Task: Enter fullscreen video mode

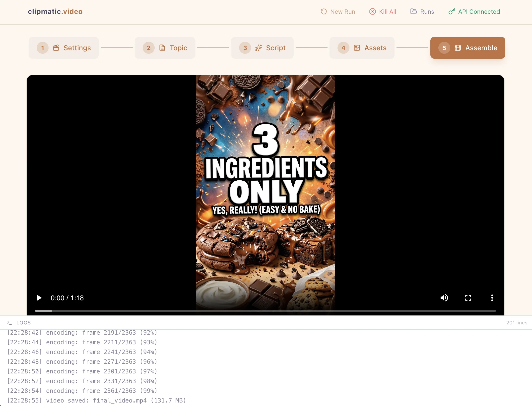Action: (x=468, y=298)
